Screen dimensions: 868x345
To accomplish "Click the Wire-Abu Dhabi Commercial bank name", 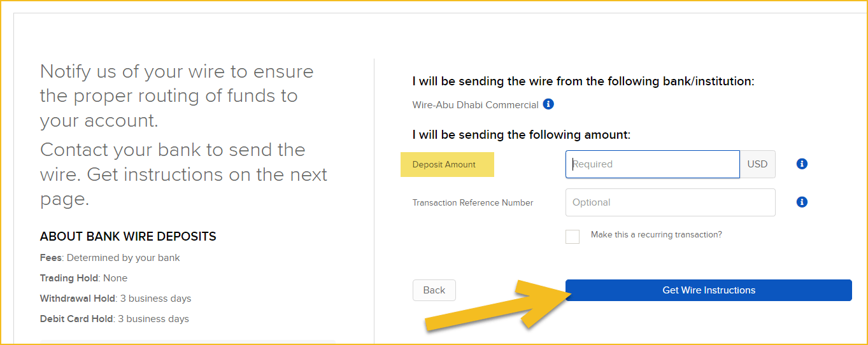I will point(476,105).
